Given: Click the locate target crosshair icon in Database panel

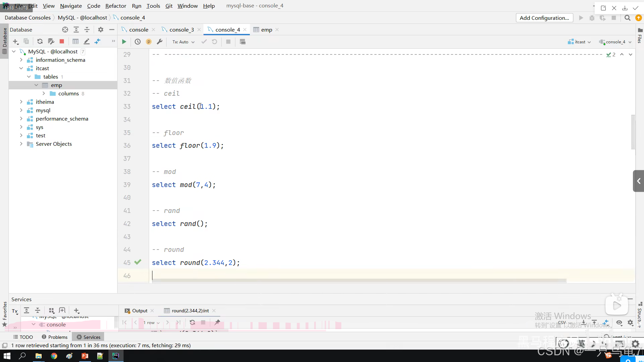Looking at the screenshot, I should 65,30.
